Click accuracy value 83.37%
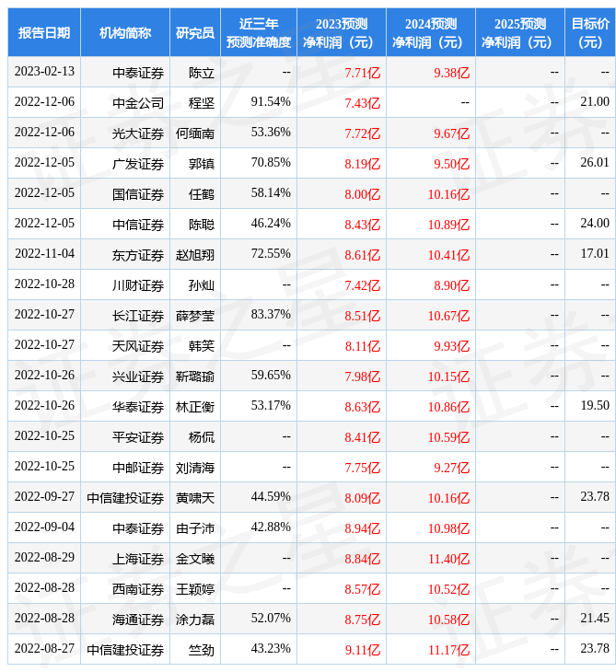Viewport: 616px width, 672px height. pyautogui.click(x=271, y=315)
